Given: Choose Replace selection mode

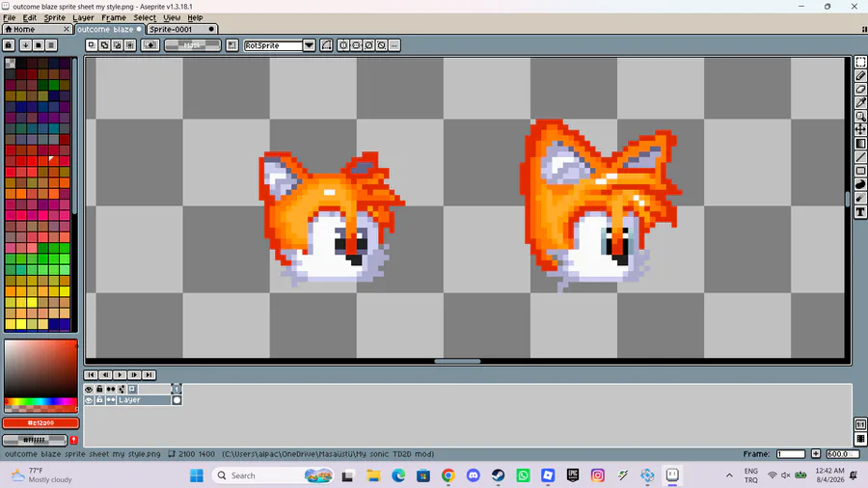Looking at the screenshot, I should click(x=92, y=45).
